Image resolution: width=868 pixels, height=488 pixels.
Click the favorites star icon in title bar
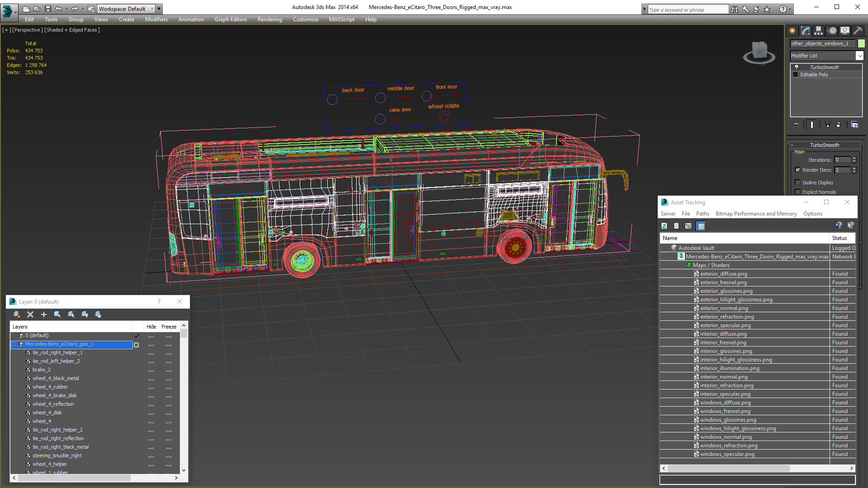pyautogui.click(x=767, y=9)
